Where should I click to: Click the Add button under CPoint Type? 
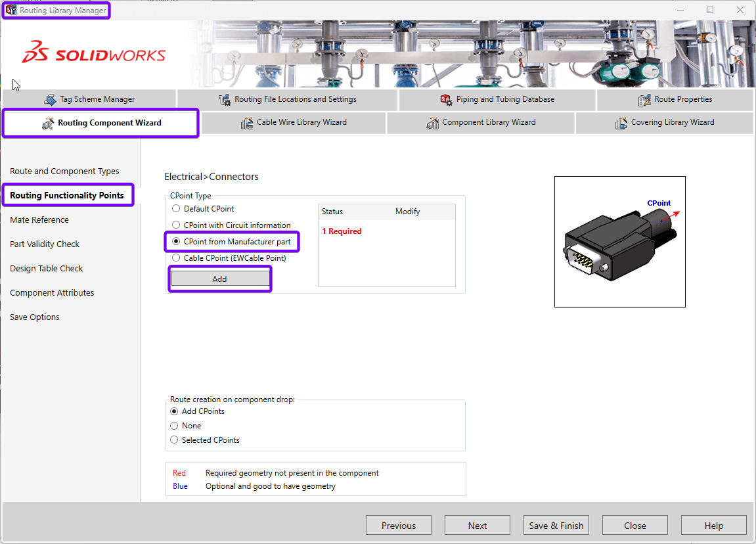(220, 279)
